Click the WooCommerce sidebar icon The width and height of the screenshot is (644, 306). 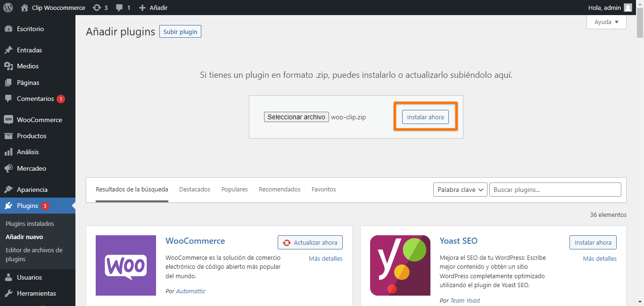click(8, 120)
